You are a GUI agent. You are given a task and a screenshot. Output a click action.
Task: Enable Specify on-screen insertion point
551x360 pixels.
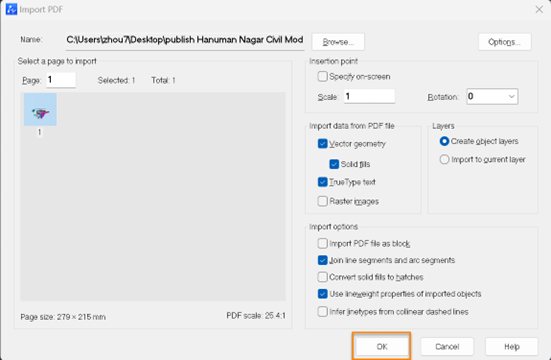[x=322, y=76]
